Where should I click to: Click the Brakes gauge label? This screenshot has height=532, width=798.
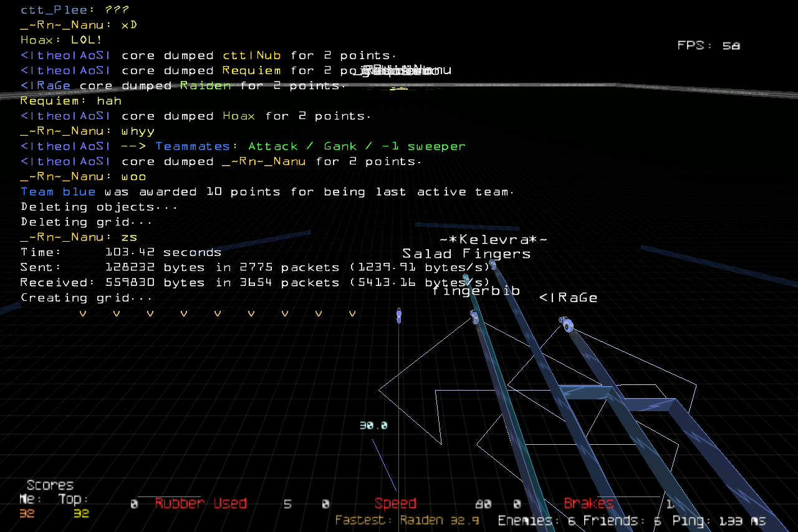coord(589,503)
